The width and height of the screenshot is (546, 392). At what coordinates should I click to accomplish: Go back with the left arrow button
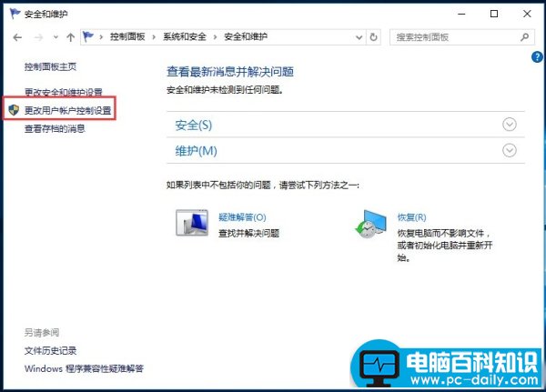(x=17, y=37)
